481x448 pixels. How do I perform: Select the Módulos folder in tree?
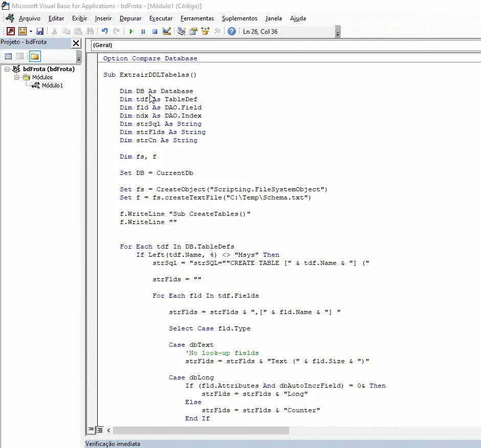42,77
